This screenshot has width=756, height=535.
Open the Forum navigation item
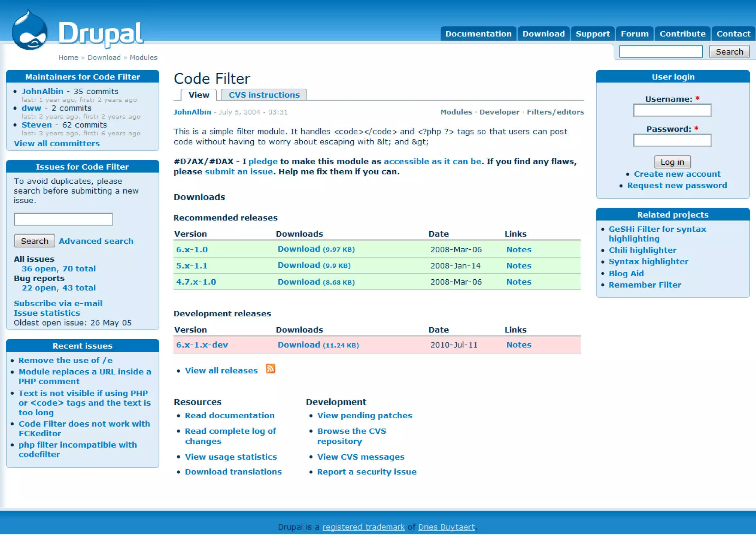[634, 34]
